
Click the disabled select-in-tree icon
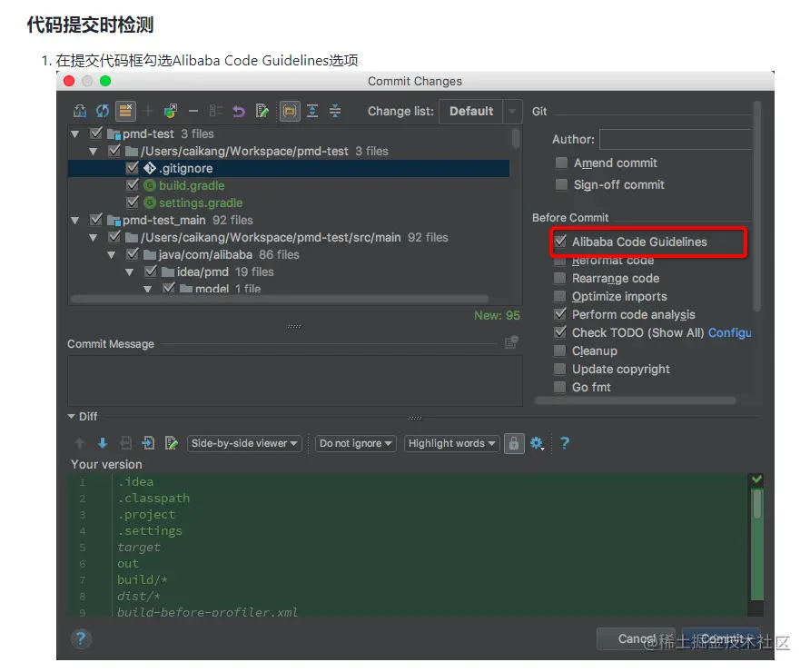[215, 111]
